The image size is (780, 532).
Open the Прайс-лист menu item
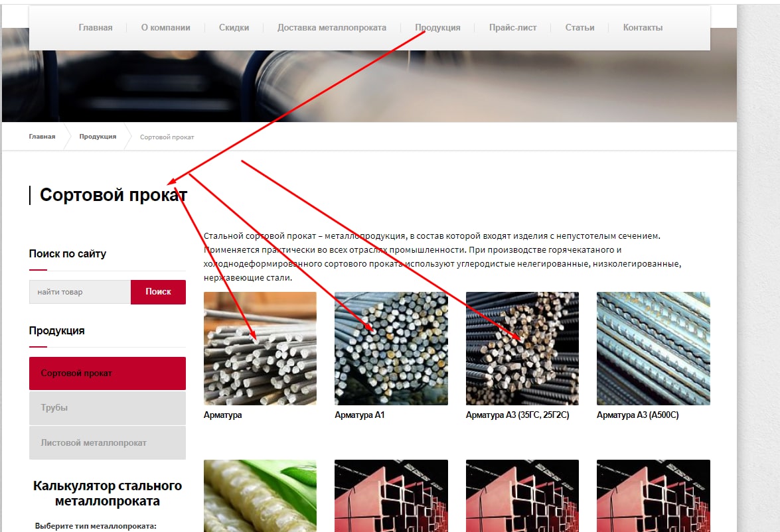(x=513, y=28)
